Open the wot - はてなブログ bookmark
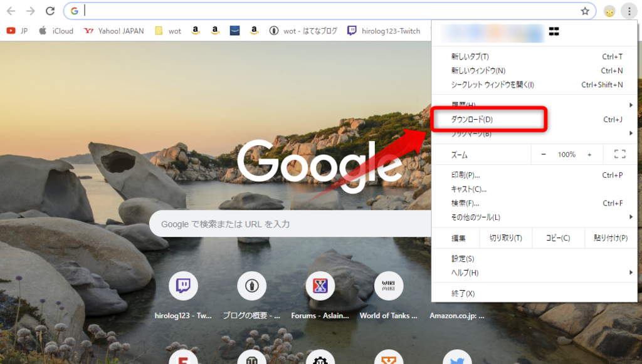Viewport: 642px width, 364px height. click(x=303, y=31)
